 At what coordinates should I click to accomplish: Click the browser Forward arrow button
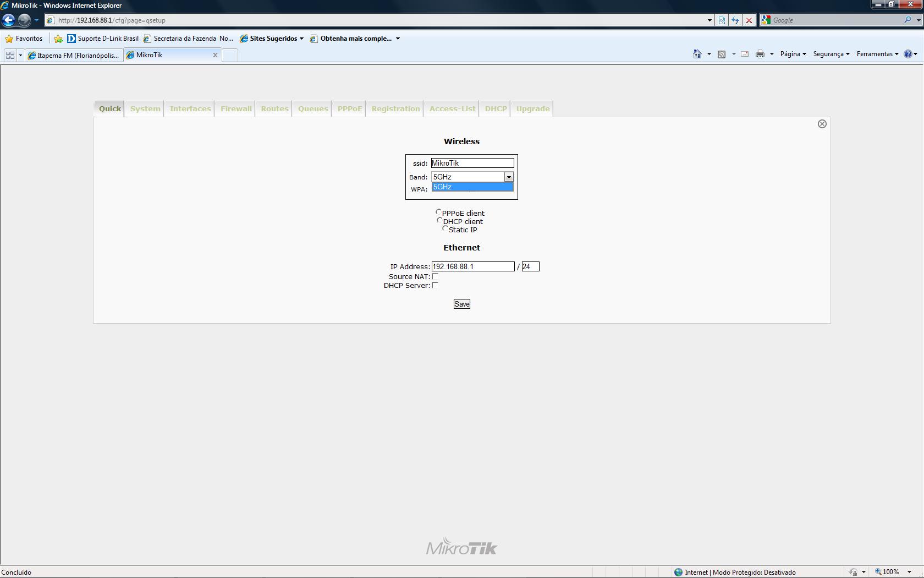pos(24,20)
